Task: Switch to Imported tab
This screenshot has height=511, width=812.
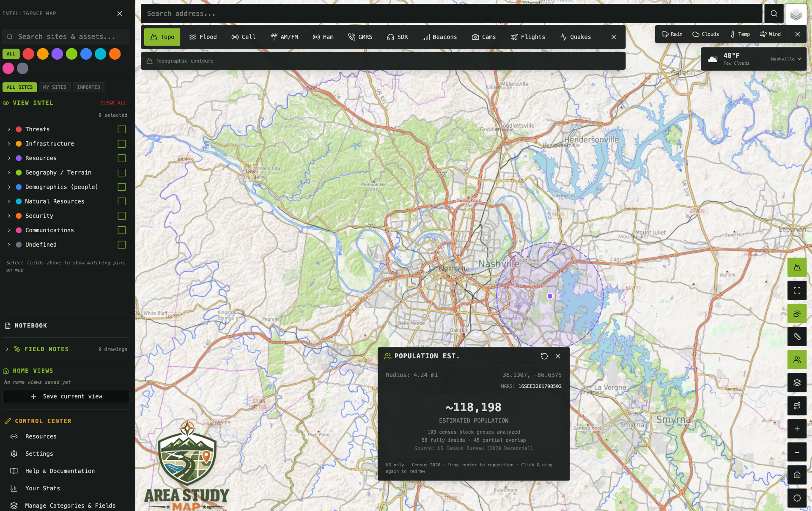Action: coord(88,87)
